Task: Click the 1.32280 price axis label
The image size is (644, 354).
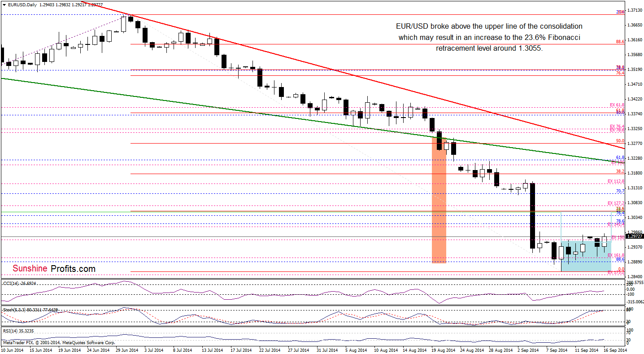Action: [x=634, y=158]
